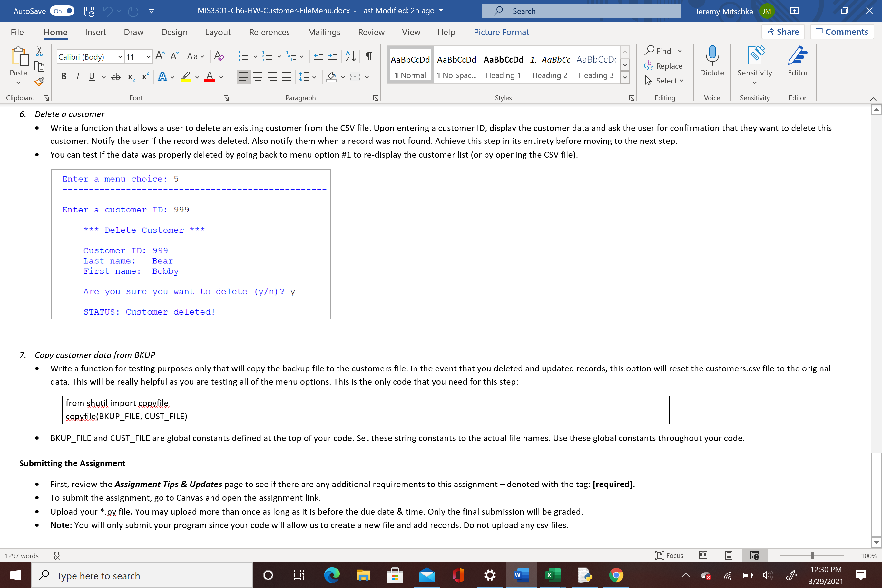This screenshot has width=882, height=588.
Task: Click the Share button
Action: (783, 32)
